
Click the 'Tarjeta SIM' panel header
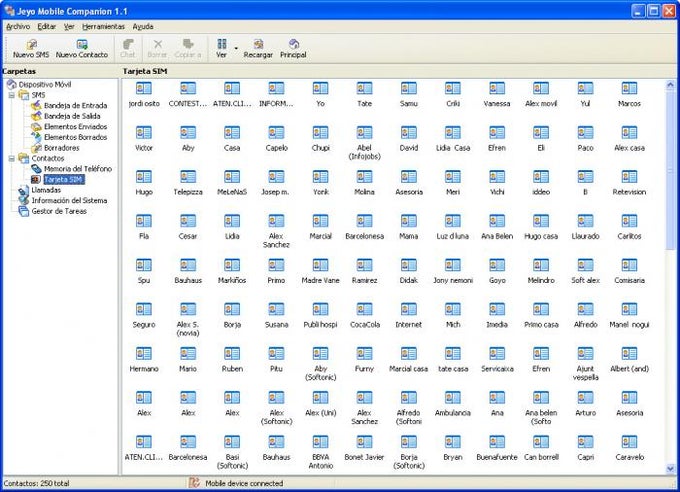coord(145,71)
